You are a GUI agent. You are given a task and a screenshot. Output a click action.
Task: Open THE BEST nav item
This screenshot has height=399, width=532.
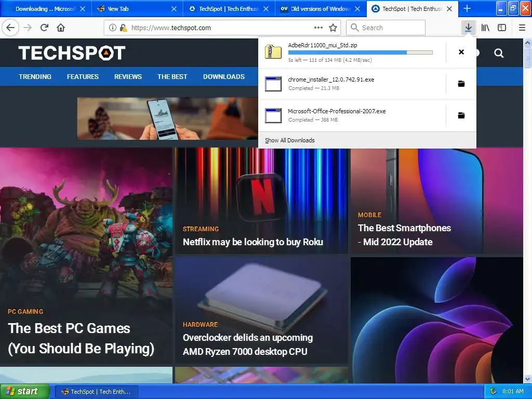click(x=172, y=77)
